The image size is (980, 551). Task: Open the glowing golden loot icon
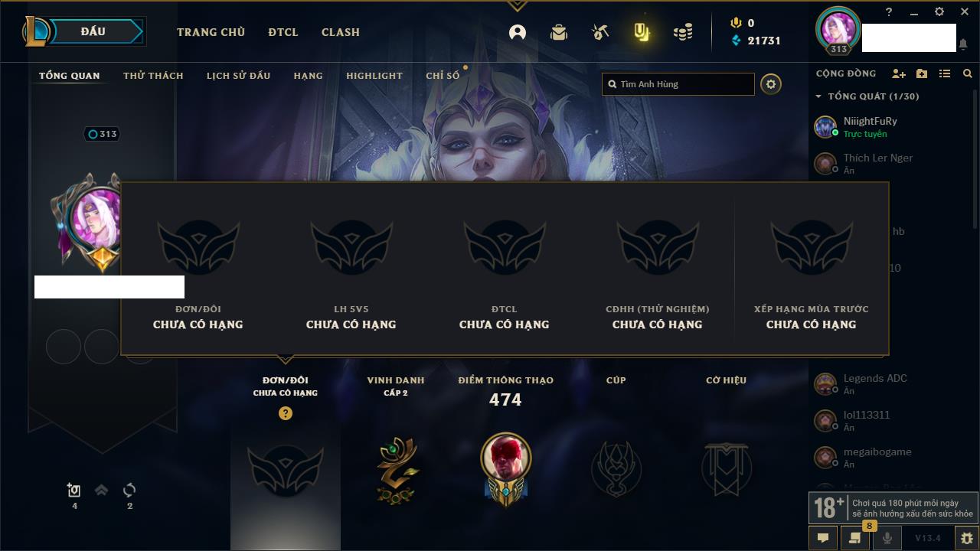tap(642, 32)
